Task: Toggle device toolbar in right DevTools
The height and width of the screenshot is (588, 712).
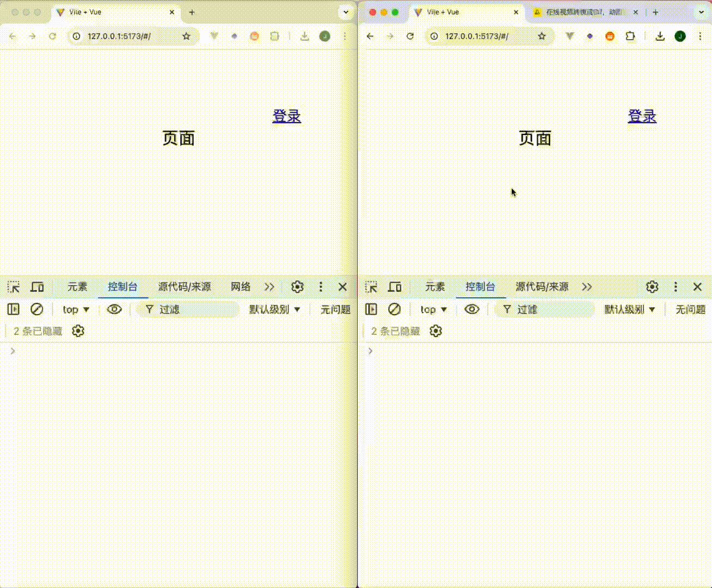Action: (x=395, y=287)
